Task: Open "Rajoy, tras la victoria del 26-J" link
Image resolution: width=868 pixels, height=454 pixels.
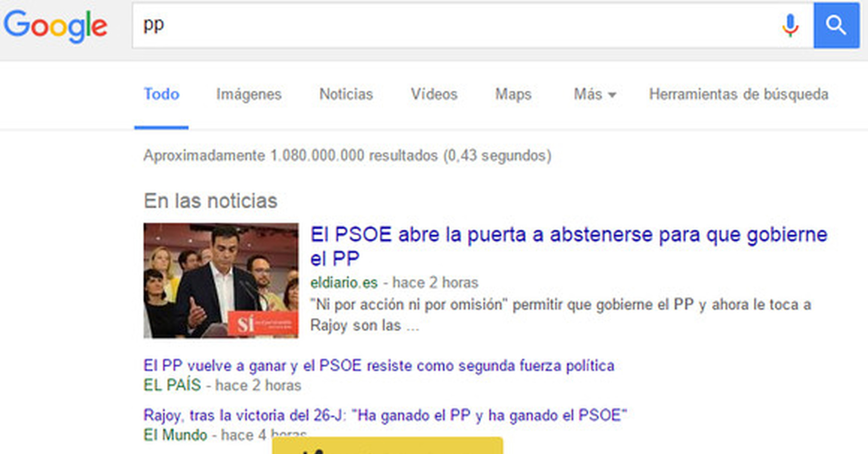Action: coord(385,416)
